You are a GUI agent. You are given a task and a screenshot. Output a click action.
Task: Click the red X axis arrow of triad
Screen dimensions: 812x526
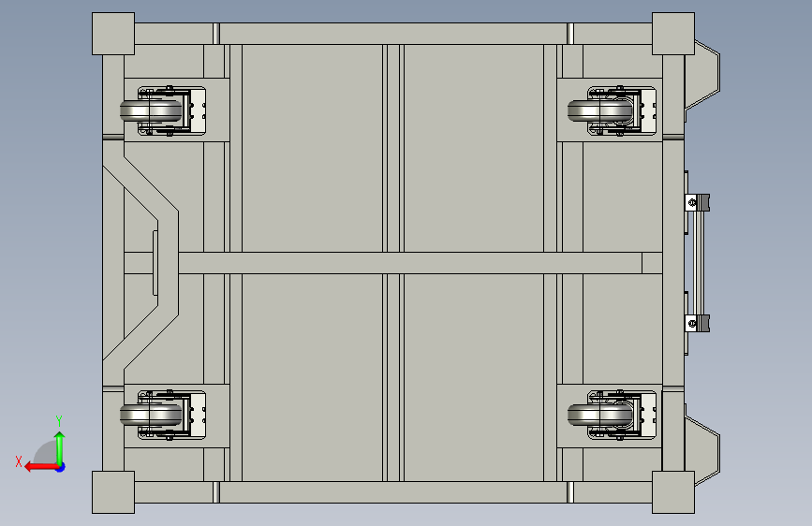pos(41,467)
